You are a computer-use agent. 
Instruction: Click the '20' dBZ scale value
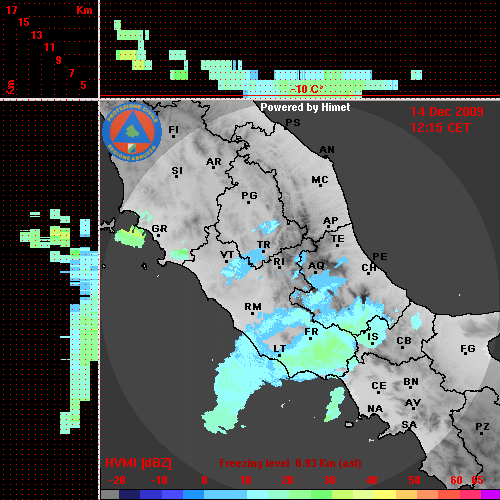(287, 480)
